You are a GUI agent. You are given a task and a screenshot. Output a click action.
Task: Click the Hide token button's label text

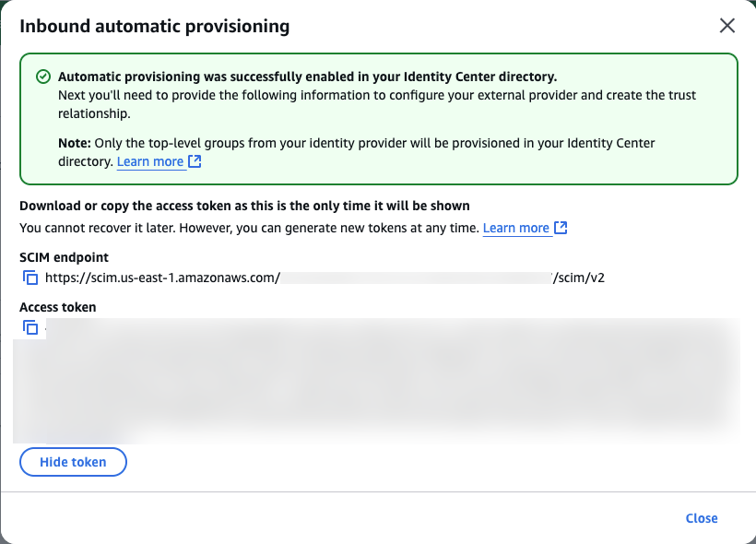click(x=73, y=461)
